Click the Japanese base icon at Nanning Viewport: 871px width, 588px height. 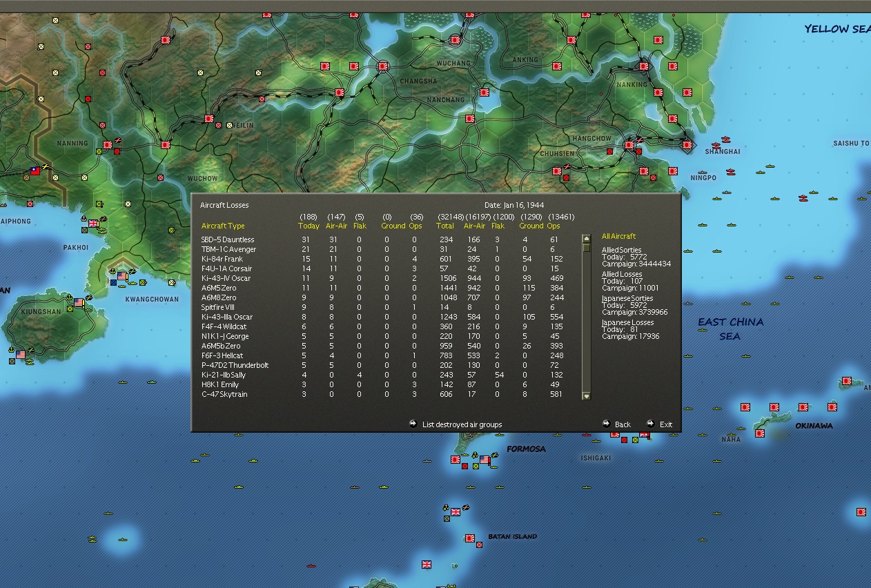click(x=108, y=145)
